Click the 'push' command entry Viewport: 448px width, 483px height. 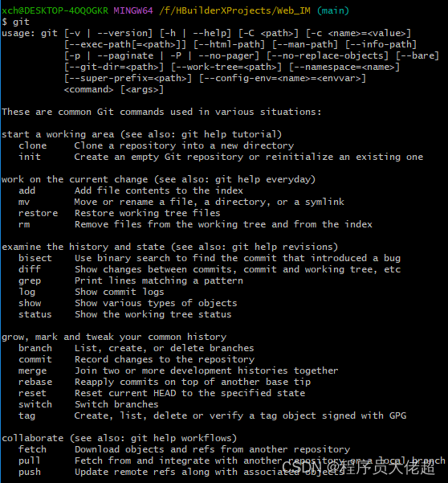click(30, 473)
